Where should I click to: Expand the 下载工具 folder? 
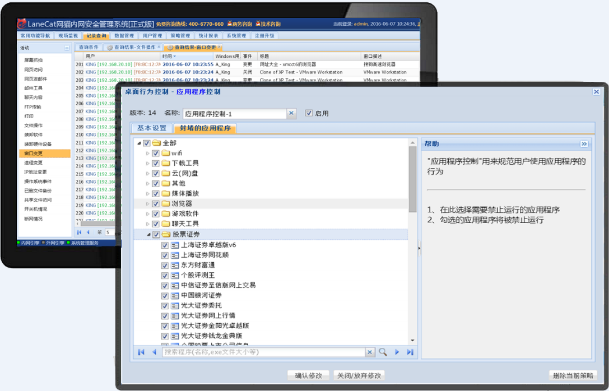(x=148, y=163)
